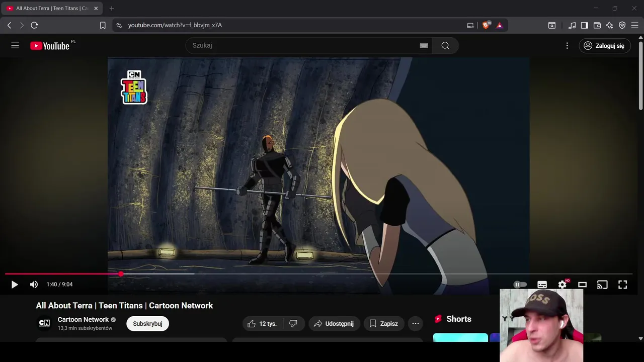Close the All About Terra tab

tap(96, 9)
